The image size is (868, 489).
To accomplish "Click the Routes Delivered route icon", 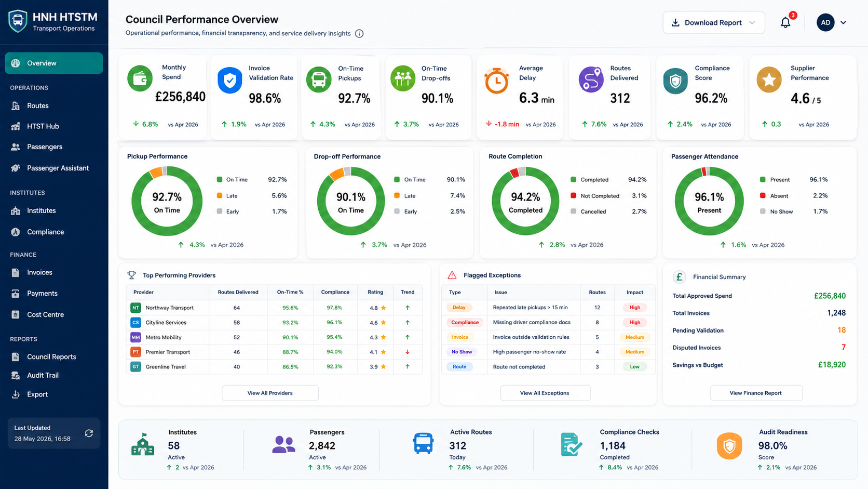I will tap(591, 80).
